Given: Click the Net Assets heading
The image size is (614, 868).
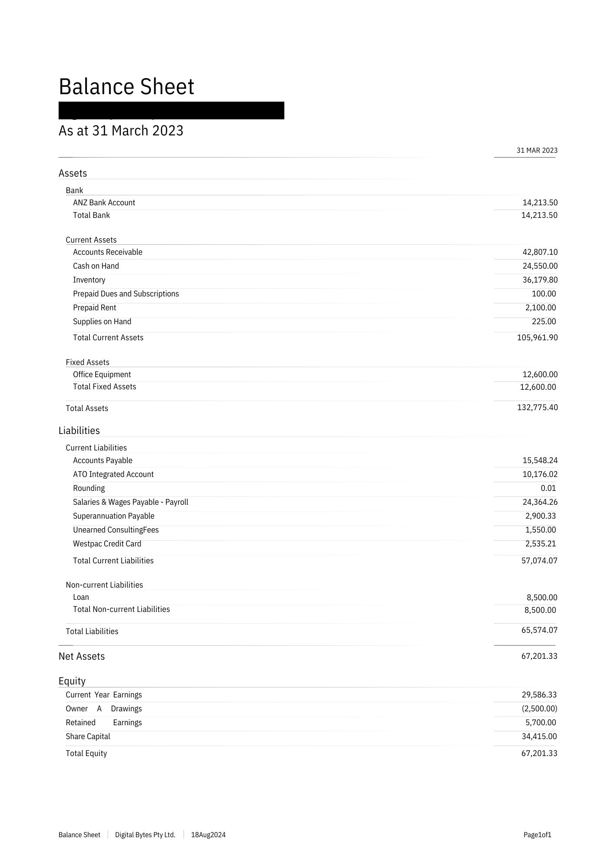Looking at the screenshot, I should tap(82, 656).
